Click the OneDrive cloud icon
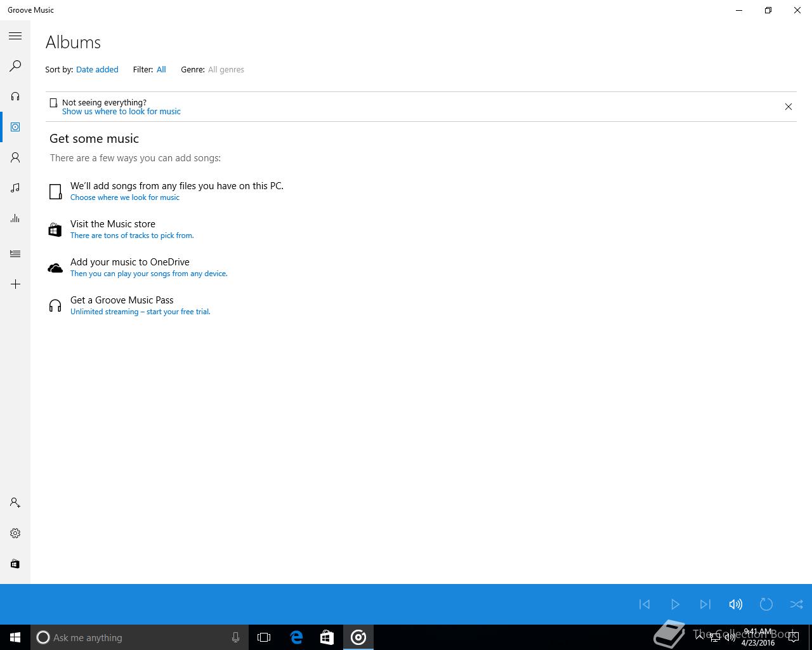812x650 pixels. (55, 268)
